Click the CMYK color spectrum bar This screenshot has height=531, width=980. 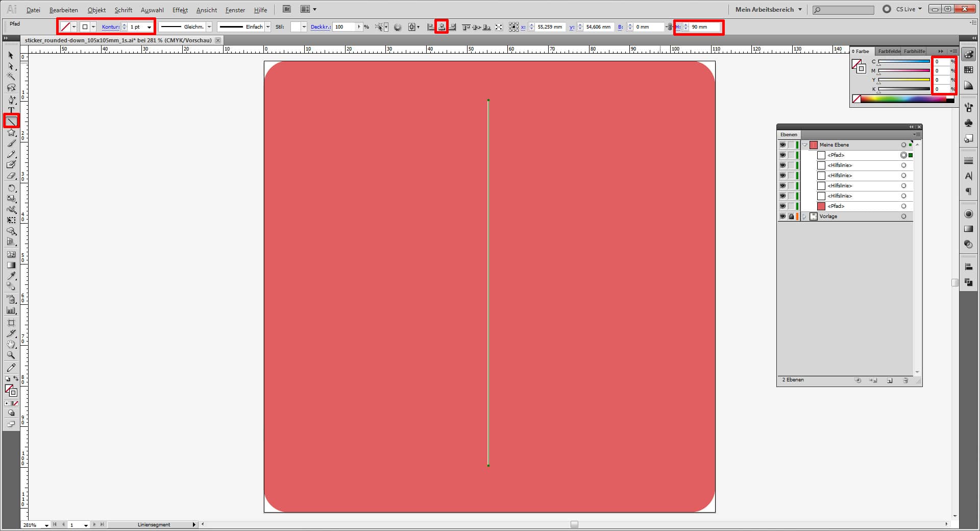(x=903, y=99)
